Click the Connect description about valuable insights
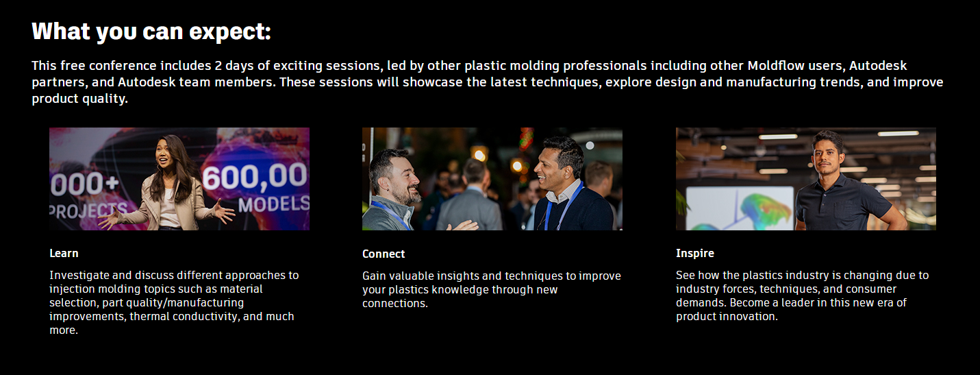Screen dimensions: 980x375 point(492,289)
